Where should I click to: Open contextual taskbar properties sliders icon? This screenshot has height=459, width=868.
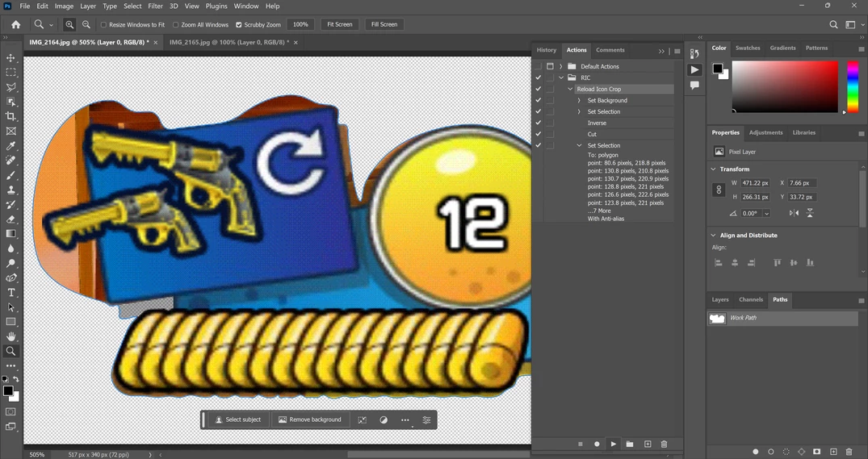point(426,419)
